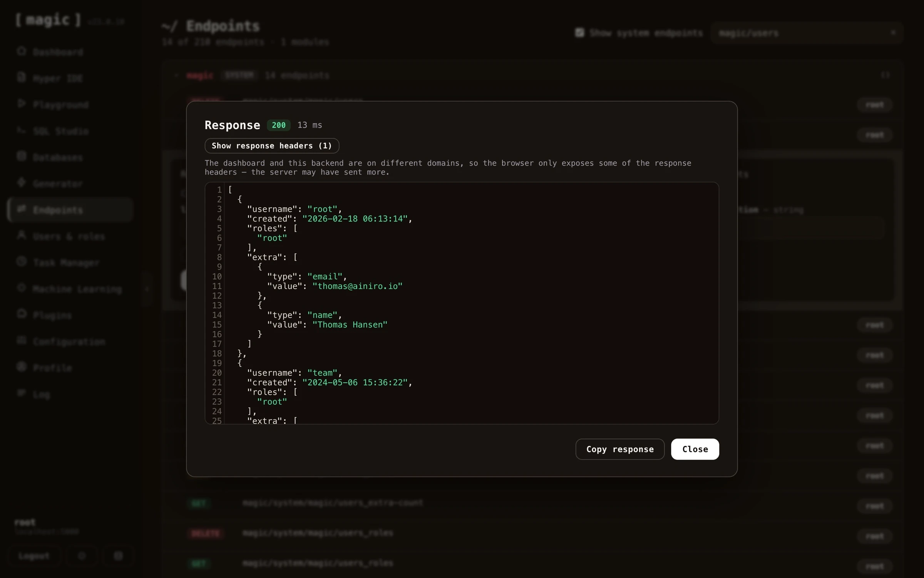Click the "name" type value on line 14
Image resolution: width=924 pixels, height=578 pixels.
coord(322,315)
